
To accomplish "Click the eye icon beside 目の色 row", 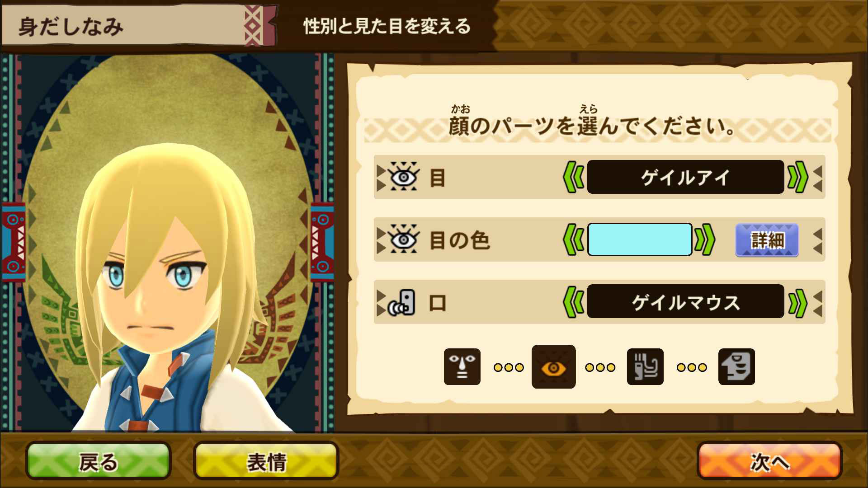I will coord(403,239).
